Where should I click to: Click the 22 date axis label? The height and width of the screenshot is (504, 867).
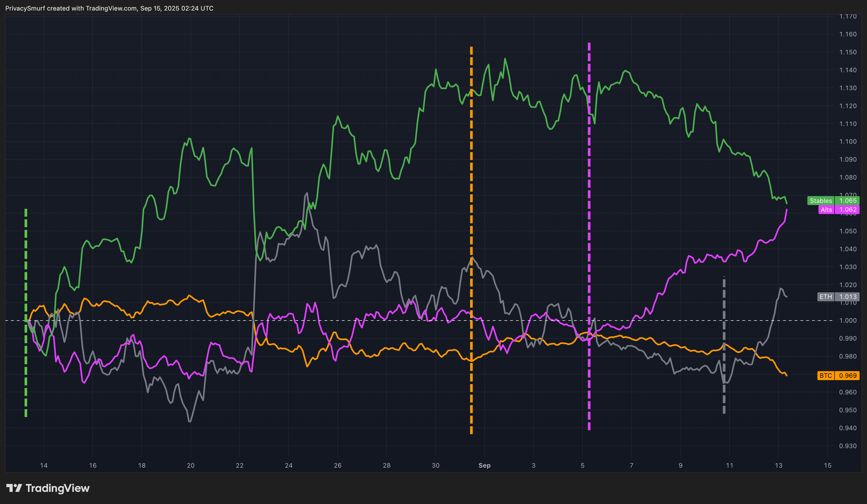240,466
